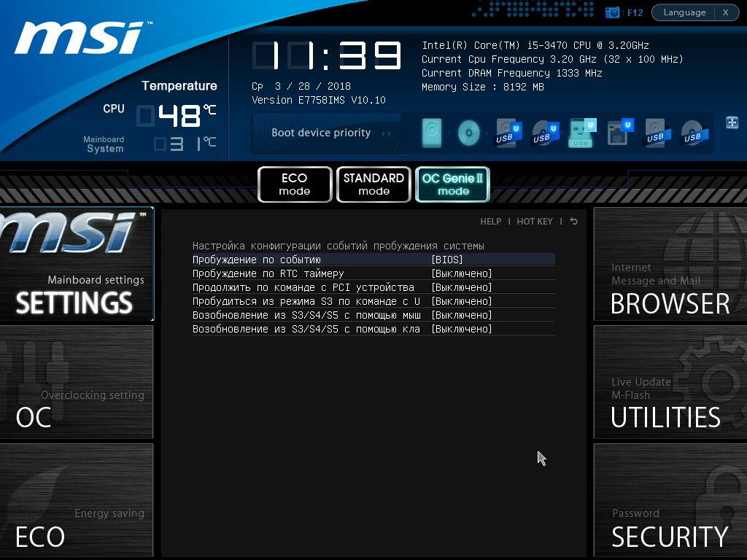Open the ECO energy saving section
Image resolution: width=747 pixels, height=560 pixels.
tap(77, 500)
